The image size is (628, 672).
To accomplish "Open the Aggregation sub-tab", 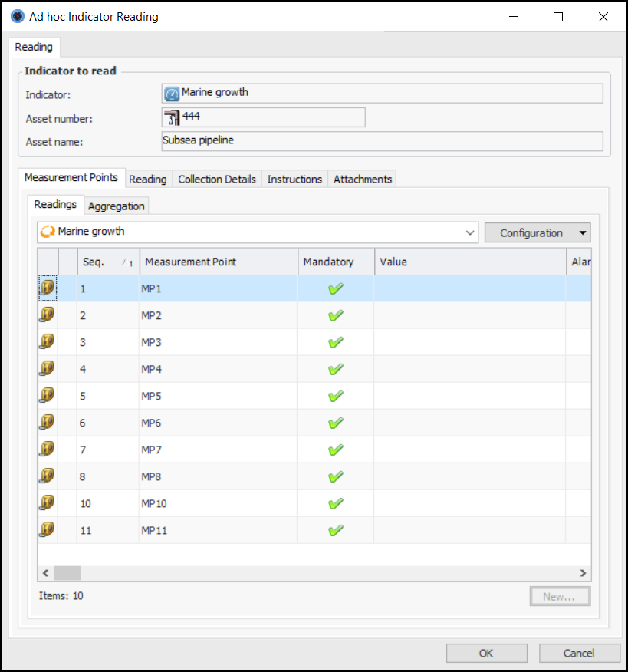I will 116,206.
